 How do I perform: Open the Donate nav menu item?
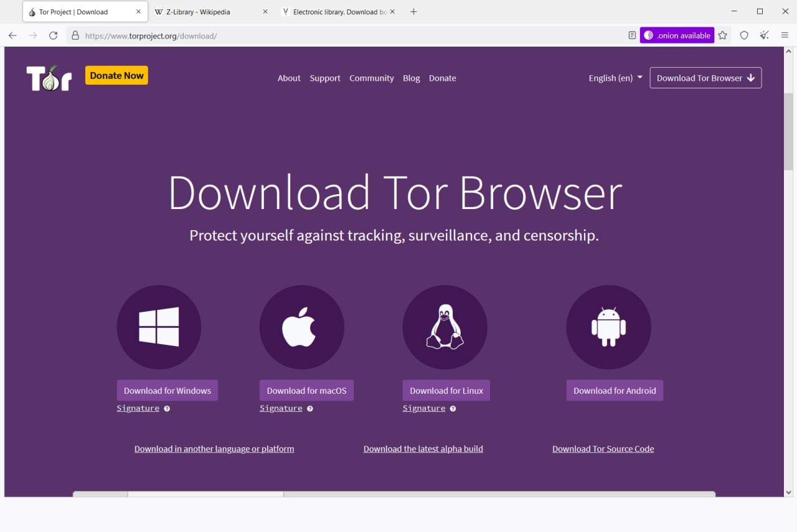tap(443, 78)
